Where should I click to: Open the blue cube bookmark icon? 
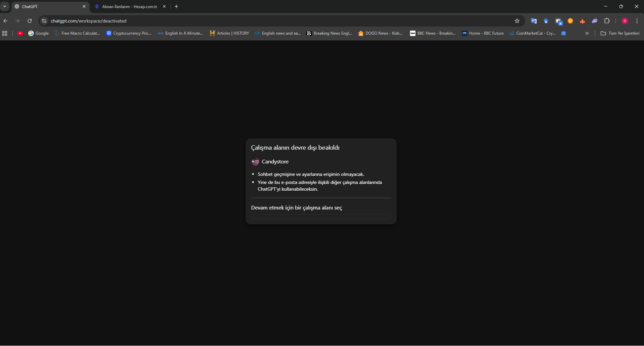pyautogui.click(x=564, y=33)
